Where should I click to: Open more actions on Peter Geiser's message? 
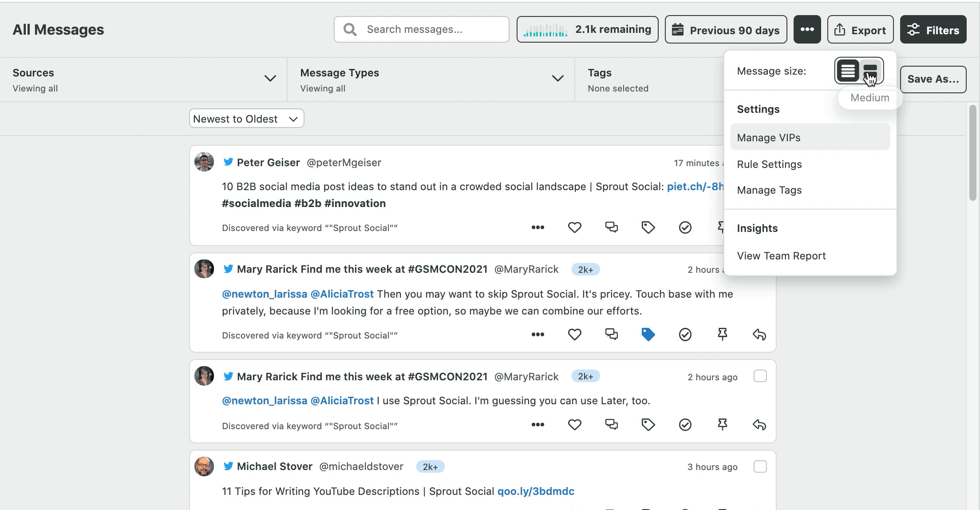point(538,227)
